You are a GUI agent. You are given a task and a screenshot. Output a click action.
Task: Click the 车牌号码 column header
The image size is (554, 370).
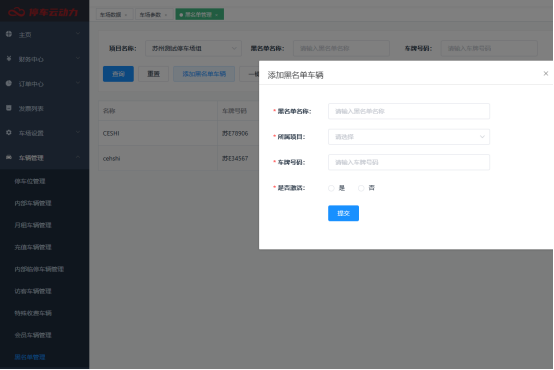tap(234, 111)
